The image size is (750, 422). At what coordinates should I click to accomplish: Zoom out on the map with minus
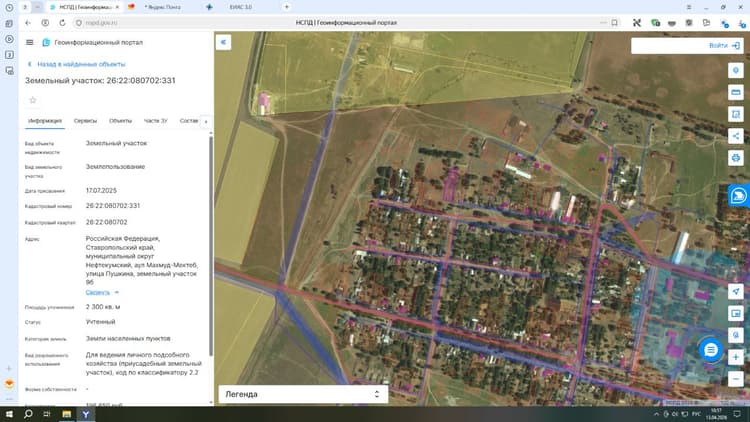coord(736,379)
